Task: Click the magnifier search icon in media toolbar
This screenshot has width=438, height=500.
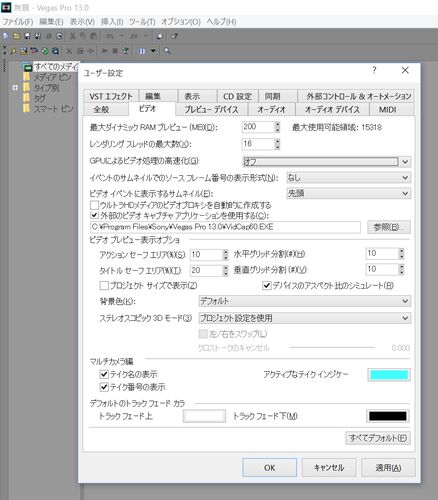Action: pos(167,51)
